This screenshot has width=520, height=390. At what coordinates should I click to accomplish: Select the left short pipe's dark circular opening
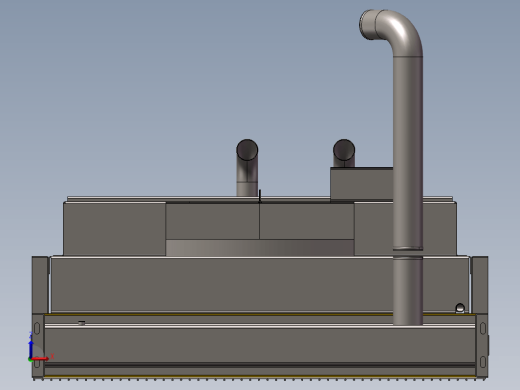point(247,150)
